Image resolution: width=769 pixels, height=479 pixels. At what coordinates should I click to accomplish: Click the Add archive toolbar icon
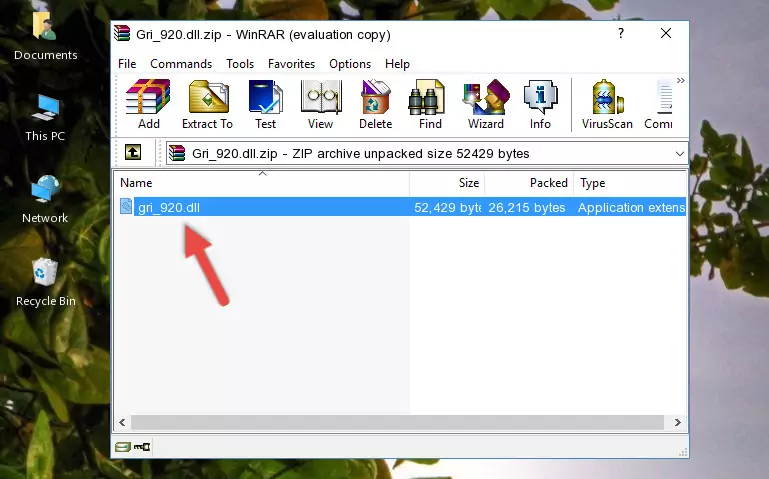148,104
